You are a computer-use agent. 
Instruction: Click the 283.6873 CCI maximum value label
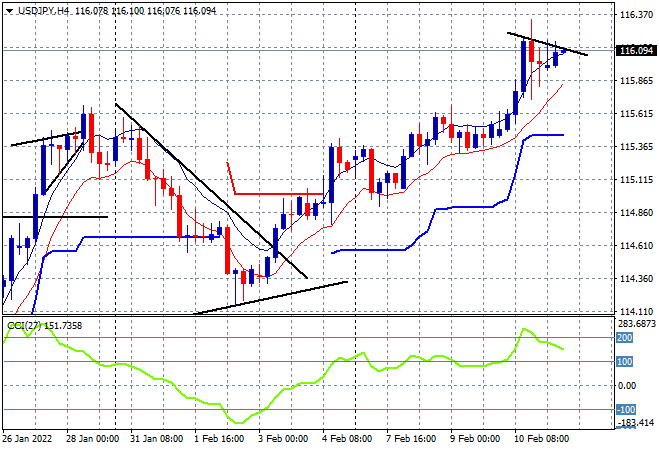637,324
